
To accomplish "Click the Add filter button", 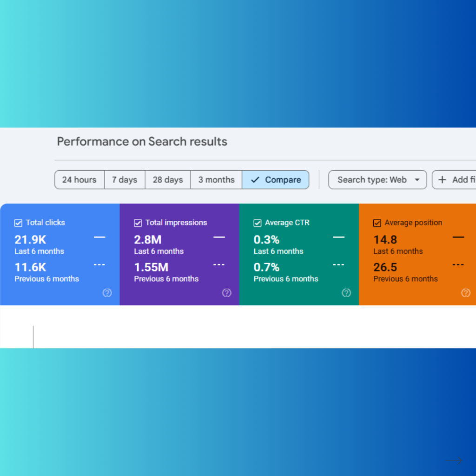I will point(456,180).
